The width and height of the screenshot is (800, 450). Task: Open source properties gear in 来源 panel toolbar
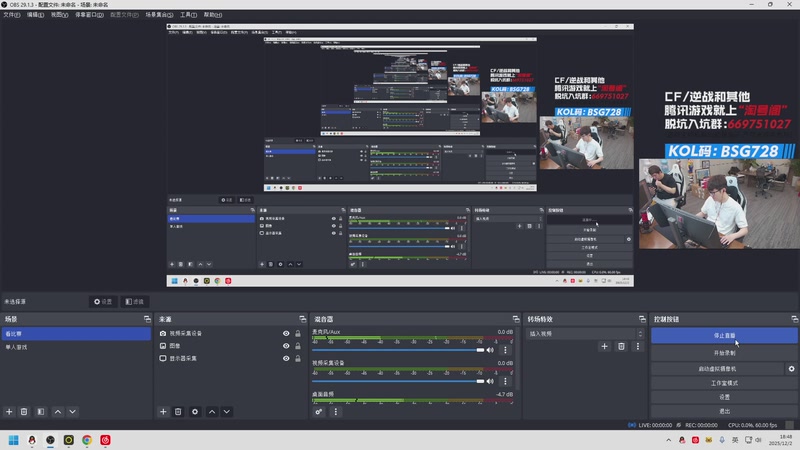[195, 412]
